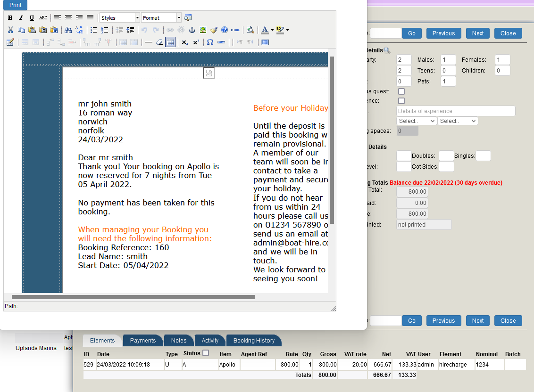Image resolution: width=534 pixels, height=392 pixels.
Task: Apply subscript formatting
Action: pos(185,42)
